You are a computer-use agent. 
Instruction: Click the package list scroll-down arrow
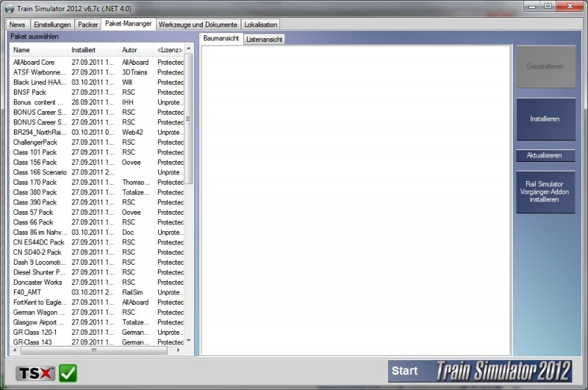[189, 341]
